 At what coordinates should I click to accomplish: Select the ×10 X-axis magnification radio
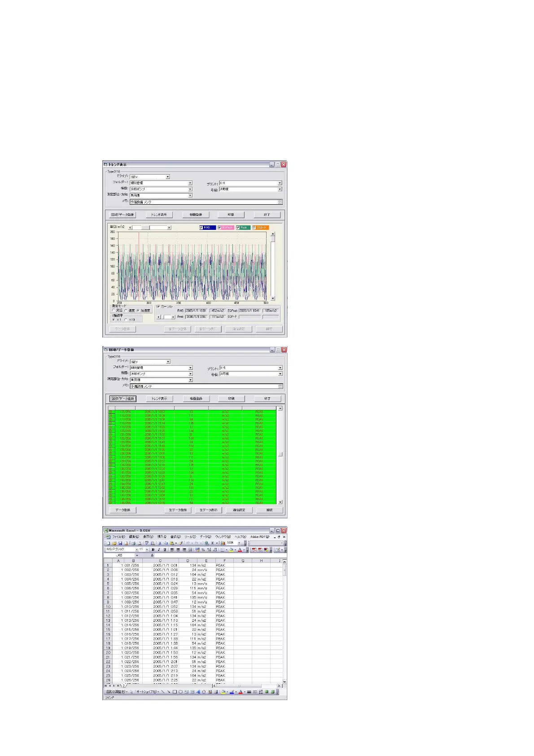point(126,320)
